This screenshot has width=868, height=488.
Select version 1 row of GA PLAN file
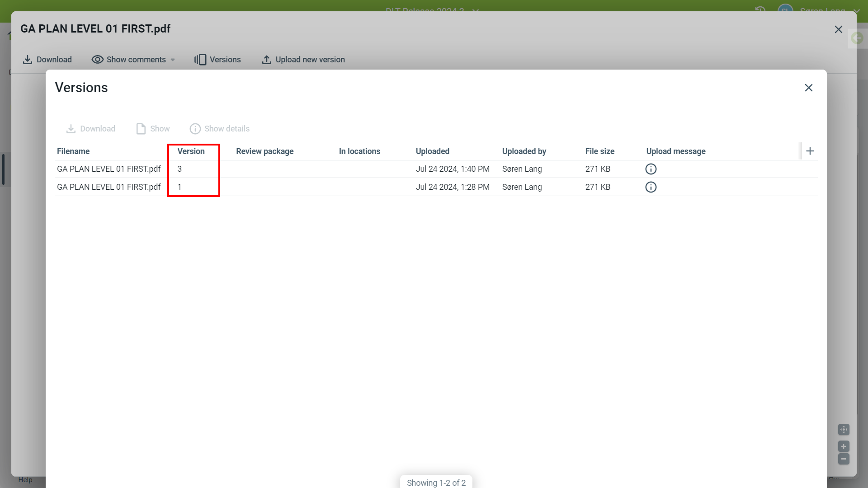108,187
